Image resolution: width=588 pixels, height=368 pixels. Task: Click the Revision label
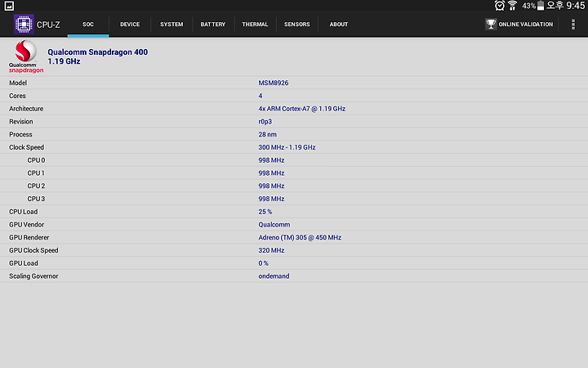point(21,122)
